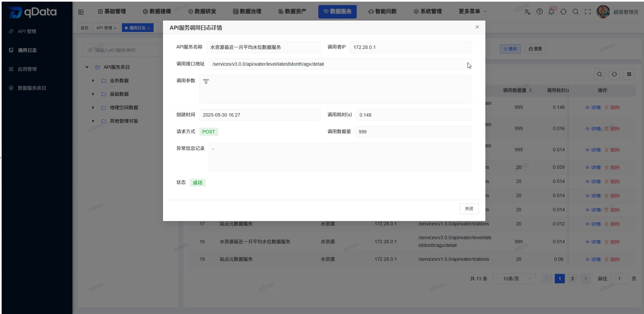Expand the 地理空间数据 tree node
The height and width of the screenshot is (314, 644).
[x=93, y=108]
